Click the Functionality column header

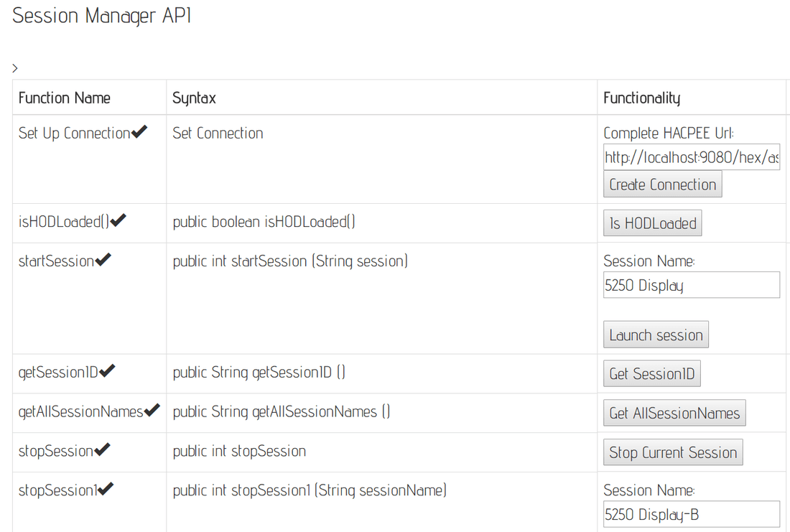coord(641,98)
